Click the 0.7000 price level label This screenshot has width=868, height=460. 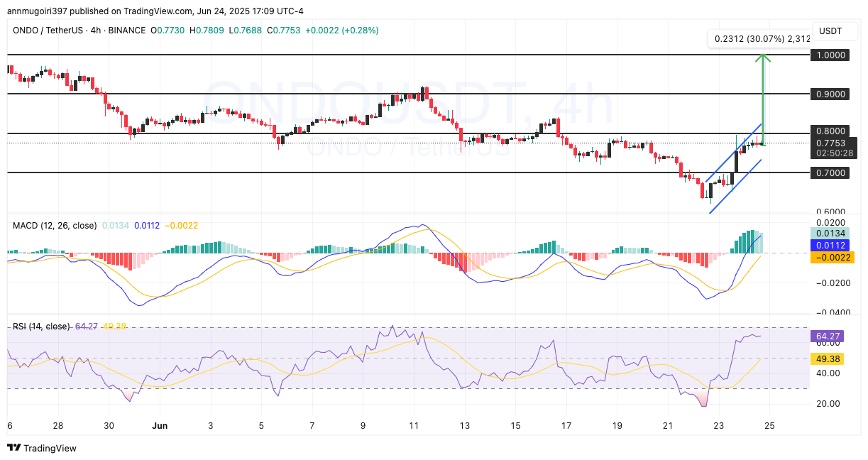tap(830, 172)
